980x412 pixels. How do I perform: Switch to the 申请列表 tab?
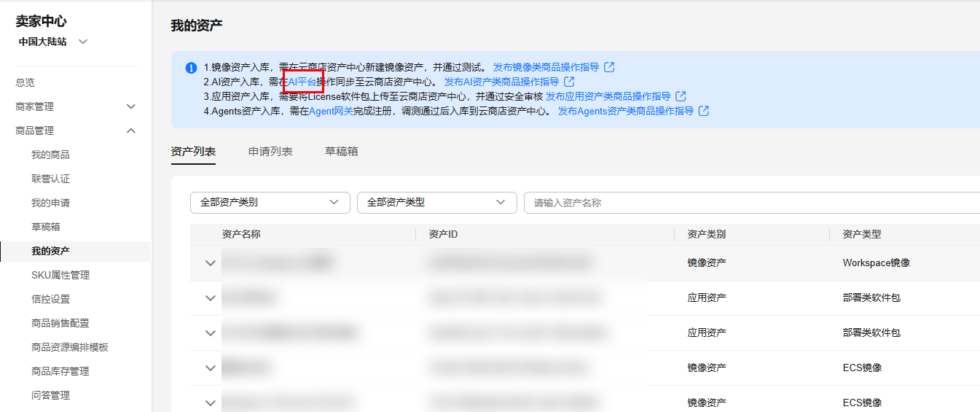pos(270,152)
